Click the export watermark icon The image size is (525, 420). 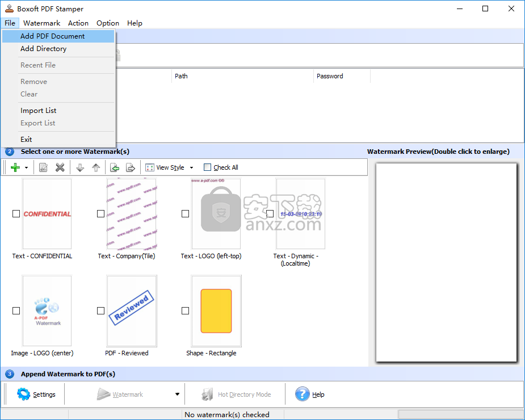click(x=130, y=167)
